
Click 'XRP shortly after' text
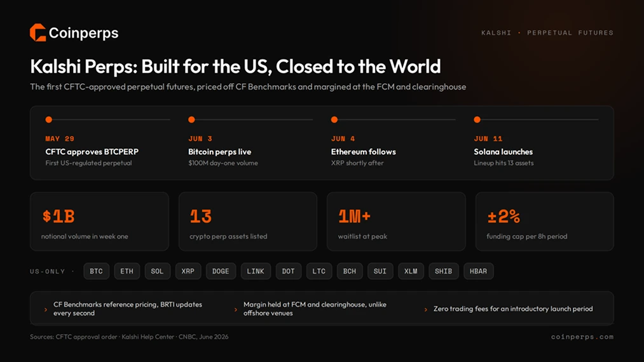[x=357, y=163]
